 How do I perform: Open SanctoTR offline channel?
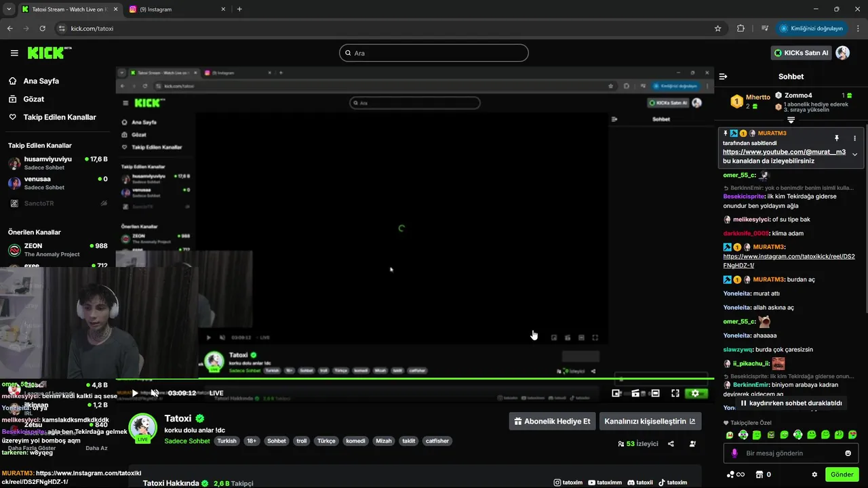57,203
